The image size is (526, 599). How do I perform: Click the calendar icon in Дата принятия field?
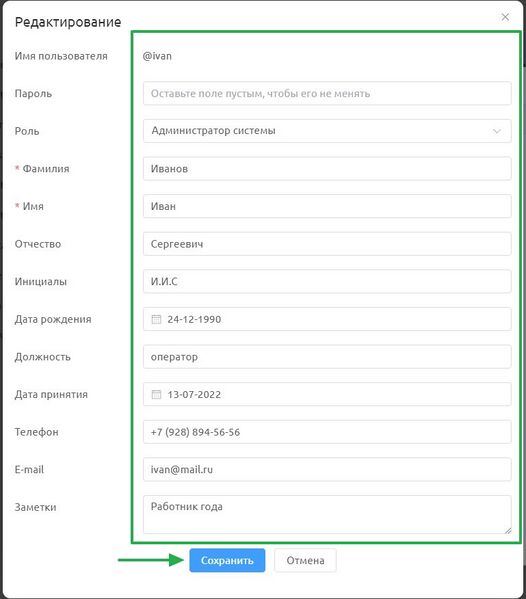click(x=156, y=394)
